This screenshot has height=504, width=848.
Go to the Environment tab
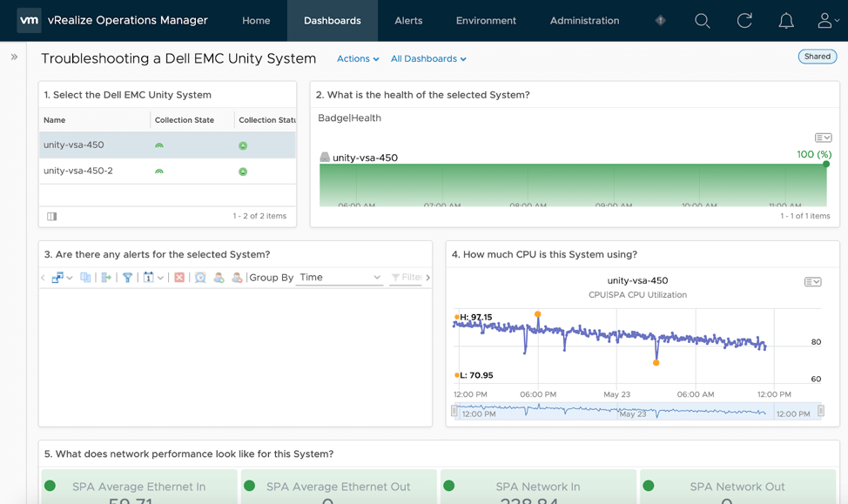click(486, 21)
